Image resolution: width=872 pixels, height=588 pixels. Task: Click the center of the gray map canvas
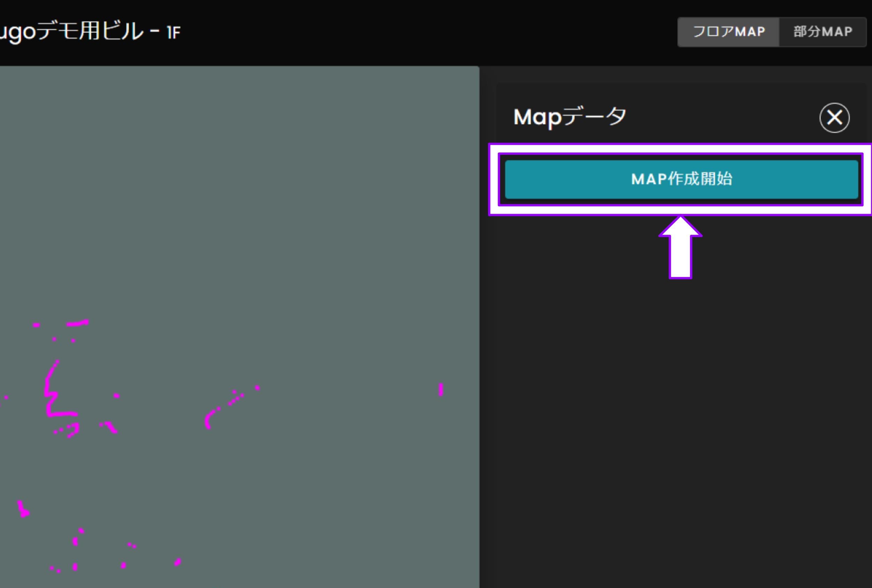point(240,326)
